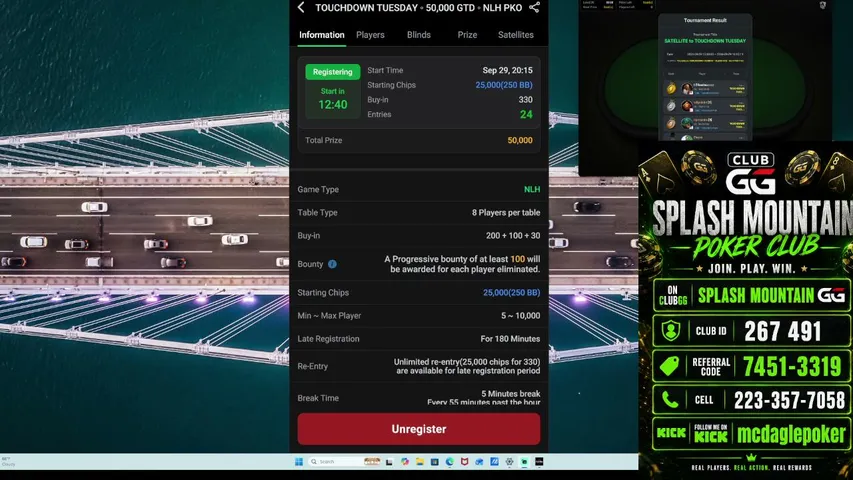Screen dimensions: 853x480
Task: Open Task View in the taskbar
Action: (389, 461)
